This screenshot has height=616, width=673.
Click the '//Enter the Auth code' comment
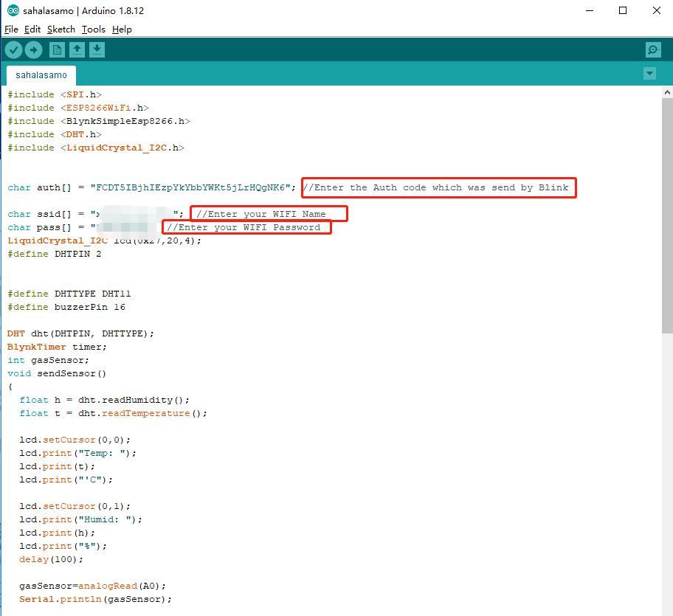(x=435, y=187)
